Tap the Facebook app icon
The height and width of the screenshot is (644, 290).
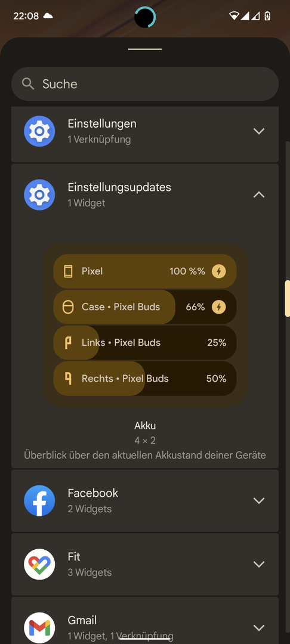pos(39,501)
